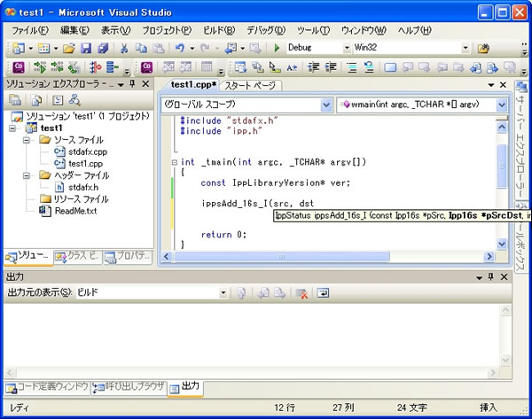532x419 pixels.
Task: Comment out selected lines icon
Action: (x=352, y=67)
